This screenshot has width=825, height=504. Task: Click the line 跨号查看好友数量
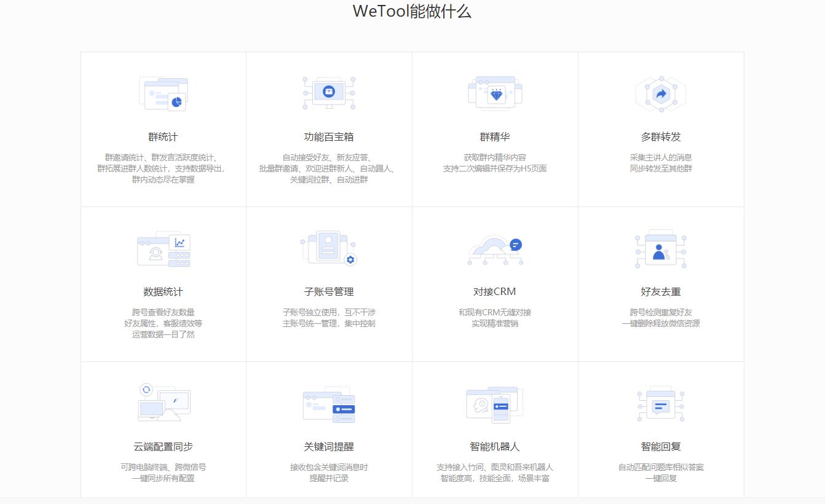163,312
